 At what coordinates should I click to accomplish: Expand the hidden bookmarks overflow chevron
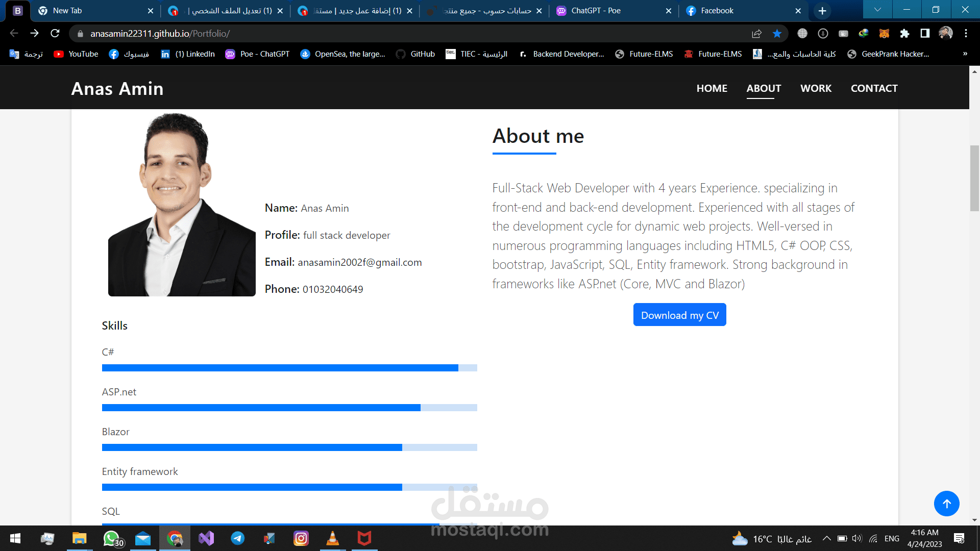tap(965, 54)
